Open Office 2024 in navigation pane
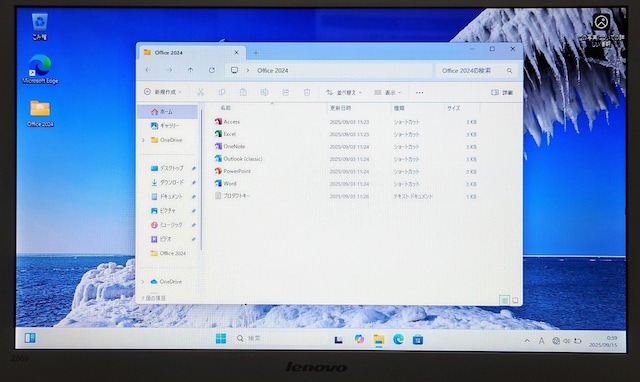The width and height of the screenshot is (640, 382). coord(168,253)
